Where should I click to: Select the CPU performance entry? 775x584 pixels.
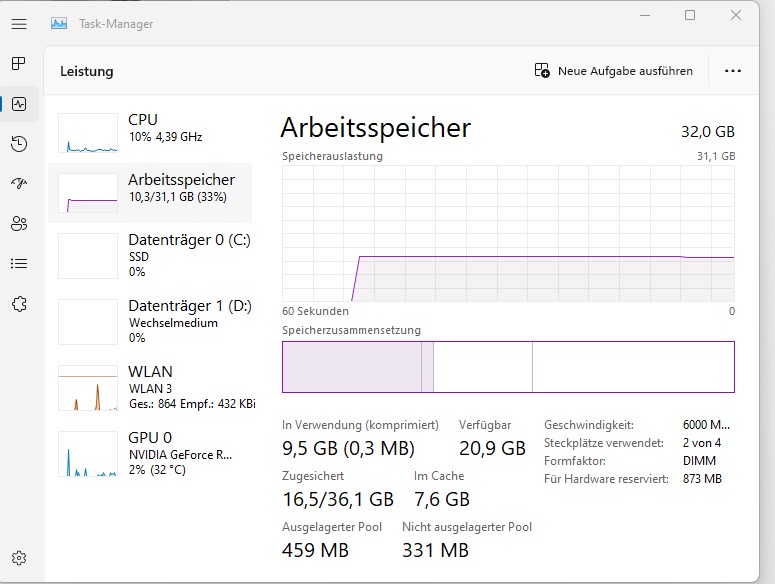click(x=150, y=131)
